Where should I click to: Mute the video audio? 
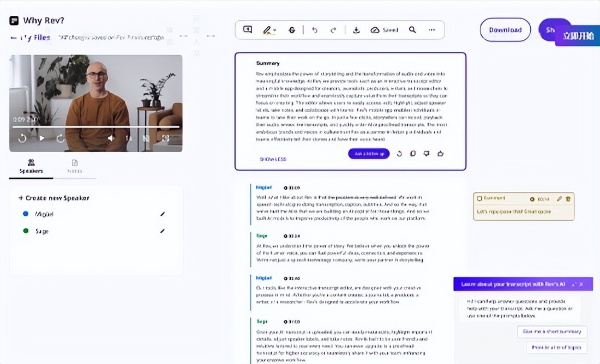tap(111, 138)
